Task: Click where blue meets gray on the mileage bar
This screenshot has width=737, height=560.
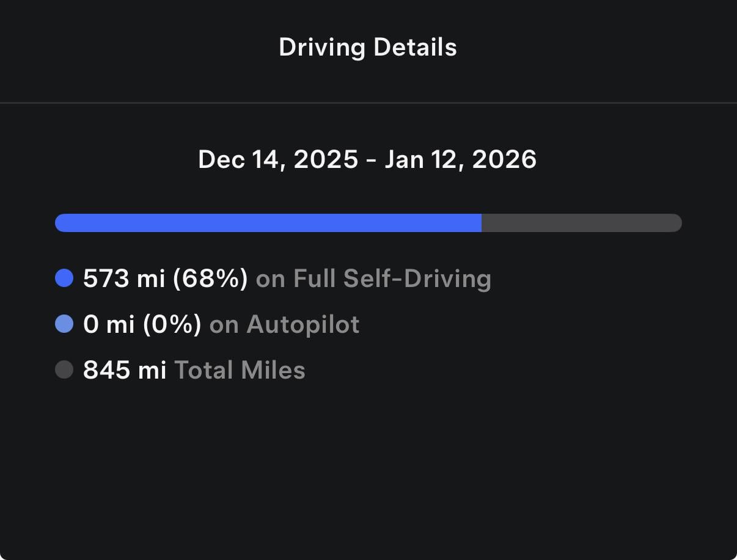Action: point(482,223)
